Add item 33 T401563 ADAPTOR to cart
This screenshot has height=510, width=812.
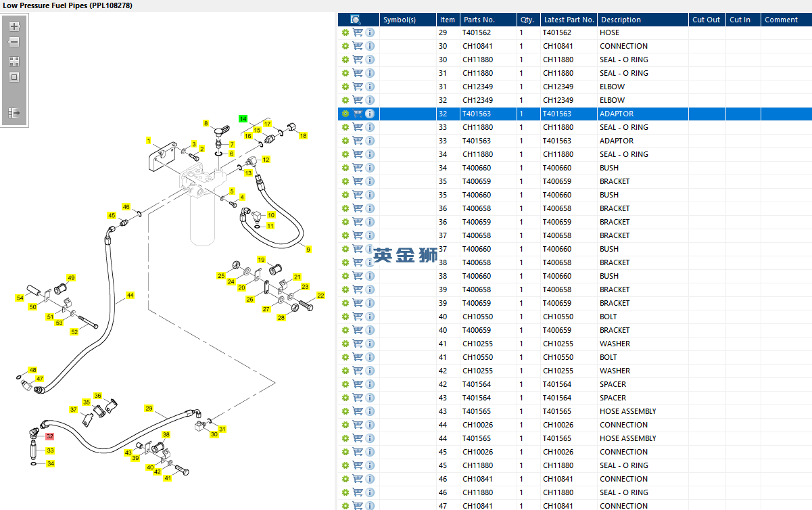358,141
